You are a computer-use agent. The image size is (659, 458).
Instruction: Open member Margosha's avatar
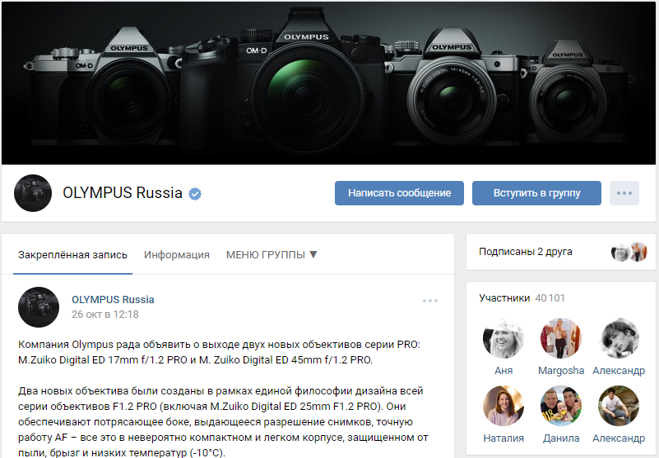click(561, 338)
